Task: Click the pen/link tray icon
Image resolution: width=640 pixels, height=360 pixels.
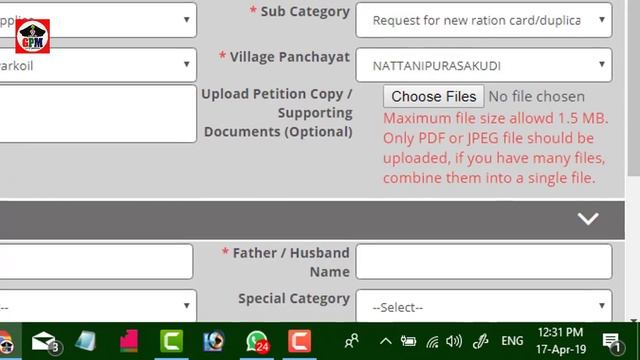Action: point(480,341)
